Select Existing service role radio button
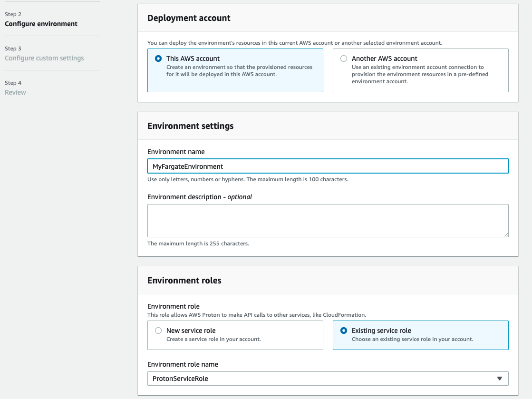Viewport: 532px width, 399px height. click(344, 331)
